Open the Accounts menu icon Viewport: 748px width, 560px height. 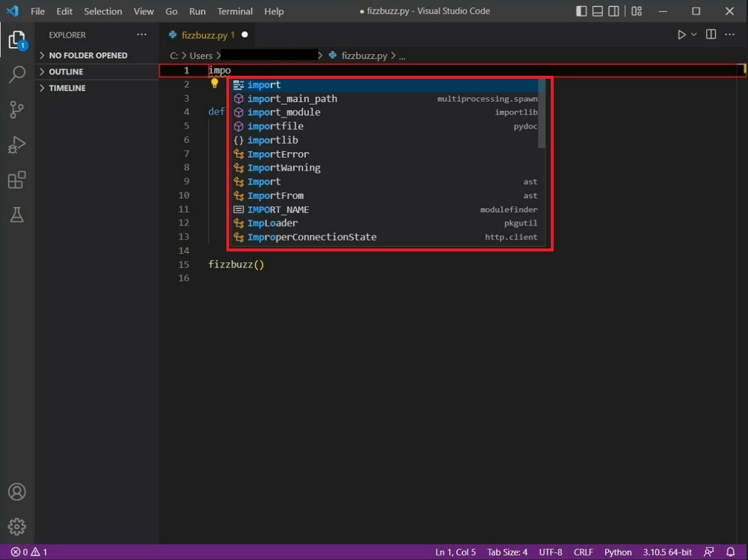point(17,492)
